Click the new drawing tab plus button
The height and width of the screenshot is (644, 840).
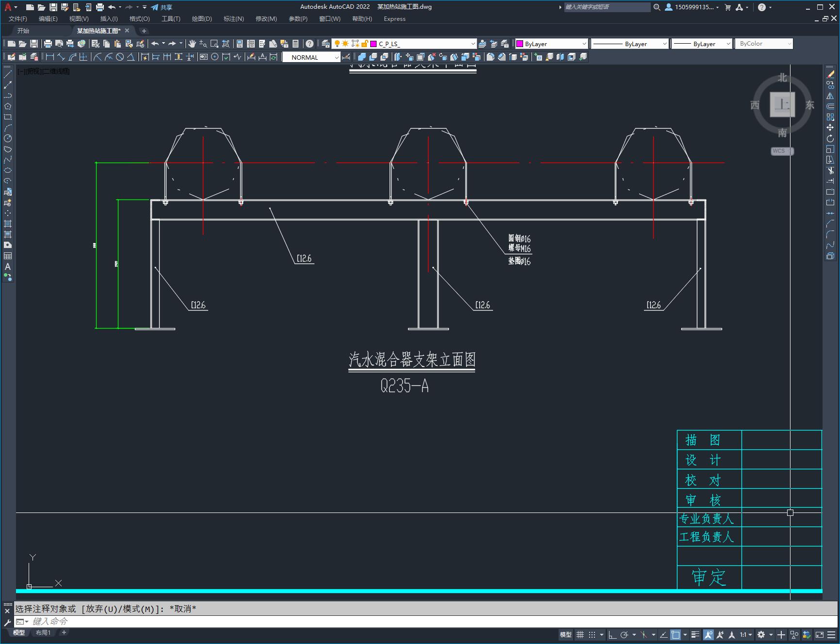[x=144, y=31]
